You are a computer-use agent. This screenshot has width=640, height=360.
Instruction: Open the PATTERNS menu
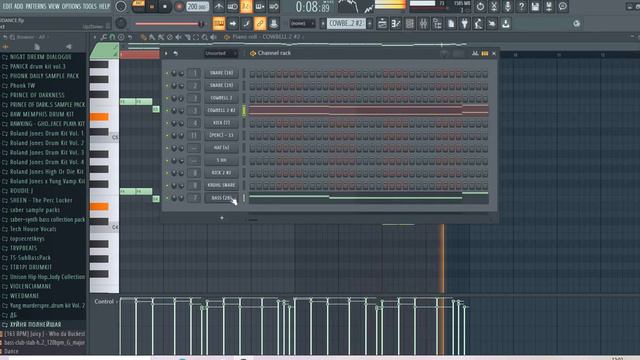point(36,6)
